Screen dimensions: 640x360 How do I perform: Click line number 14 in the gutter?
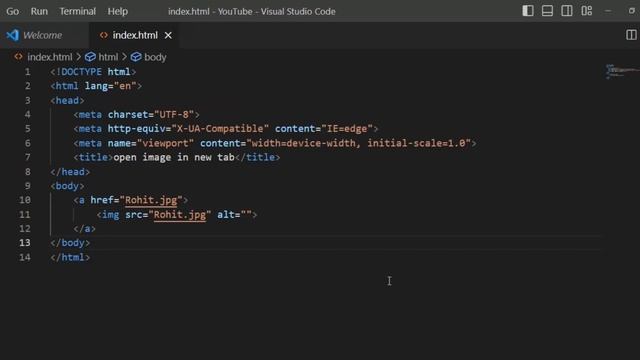click(24, 257)
